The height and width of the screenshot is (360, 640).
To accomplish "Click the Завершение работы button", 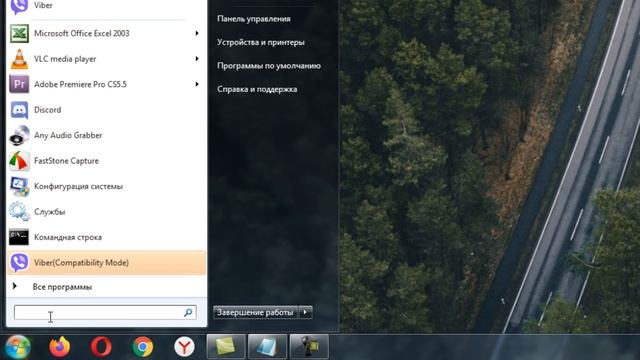I will coord(256,313).
